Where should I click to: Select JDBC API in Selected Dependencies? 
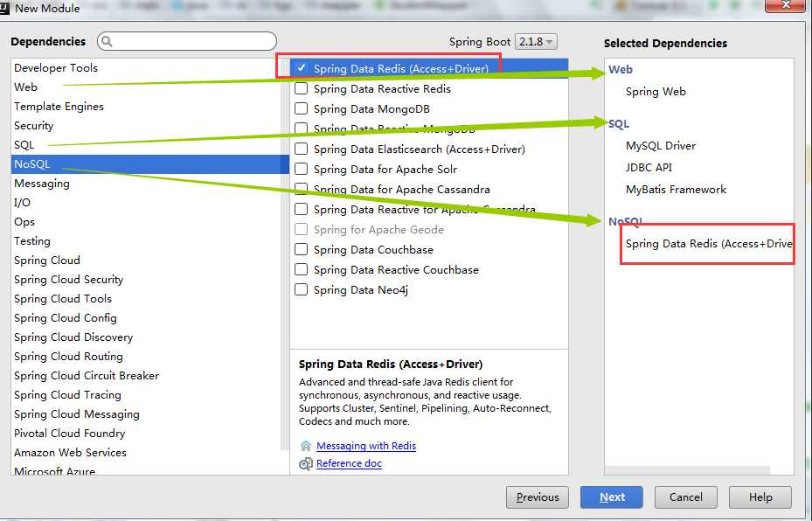tap(649, 168)
